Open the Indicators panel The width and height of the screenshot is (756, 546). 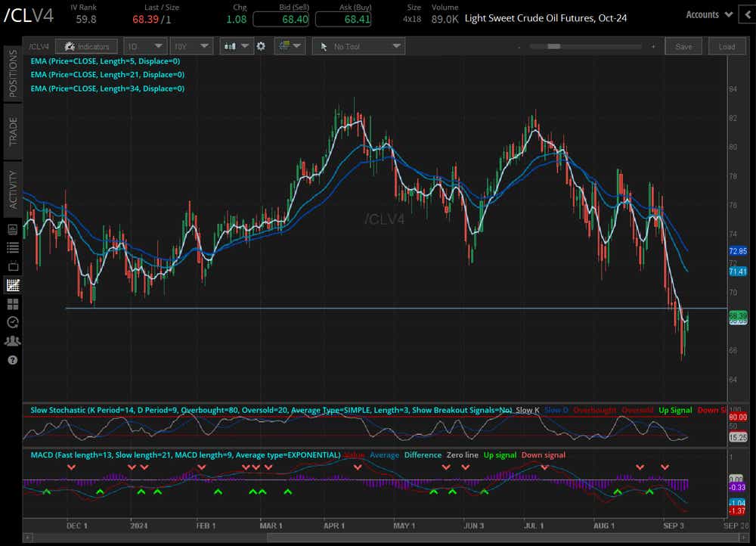(87, 46)
